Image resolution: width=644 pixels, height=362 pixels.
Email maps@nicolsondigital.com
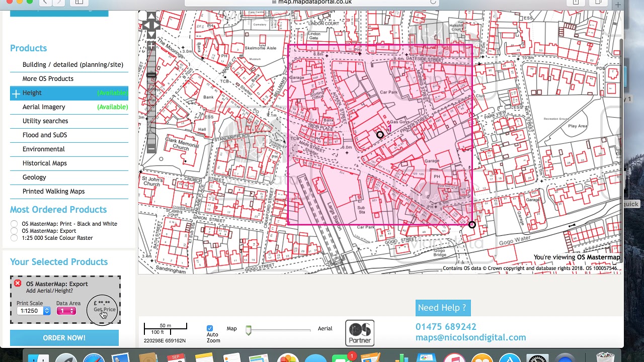(x=470, y=338)
